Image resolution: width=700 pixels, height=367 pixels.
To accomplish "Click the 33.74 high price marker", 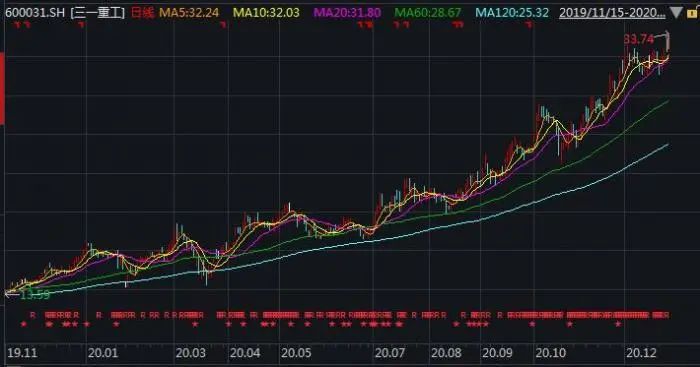I will [x=638, y=39].
